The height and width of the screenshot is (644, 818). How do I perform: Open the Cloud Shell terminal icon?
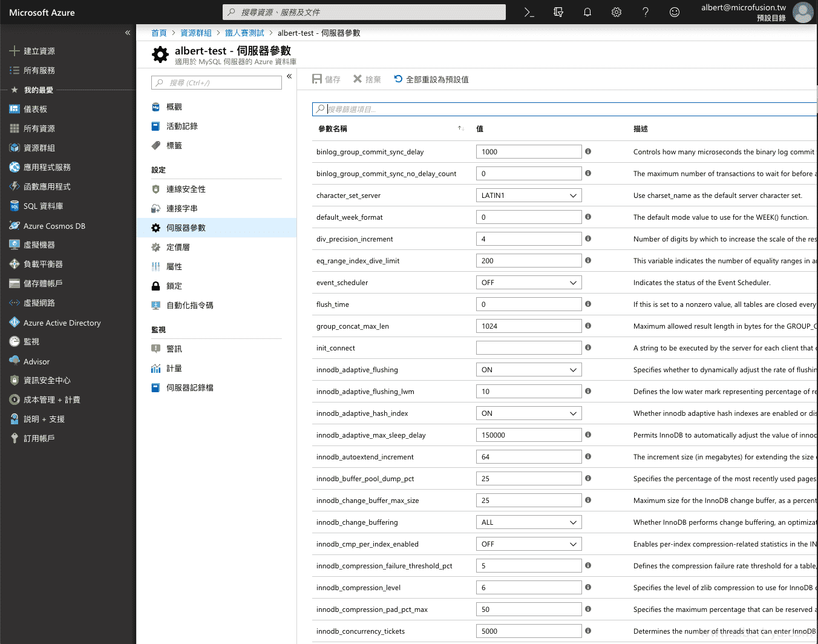point(529,12)
